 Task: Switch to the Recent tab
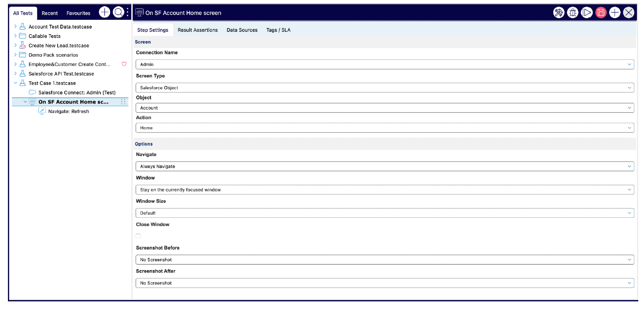[50, 13]
